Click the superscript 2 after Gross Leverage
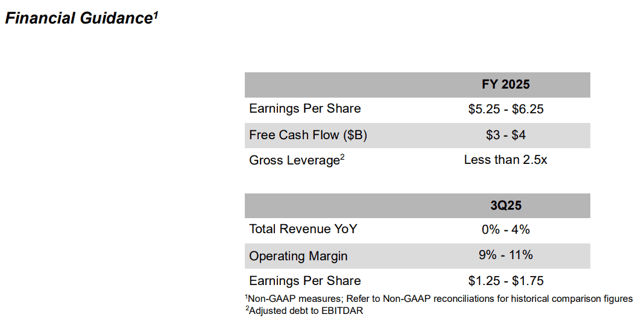 coord(342,157)
